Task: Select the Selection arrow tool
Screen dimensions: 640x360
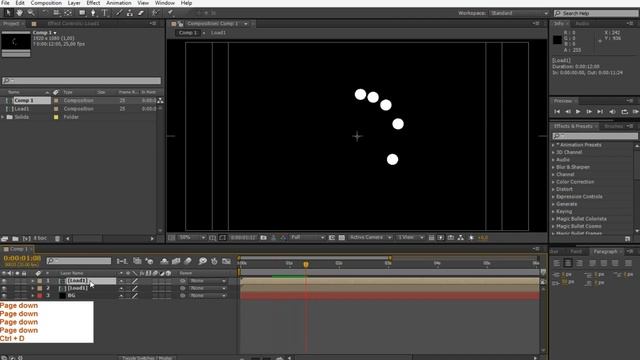Action: point(8,13)
